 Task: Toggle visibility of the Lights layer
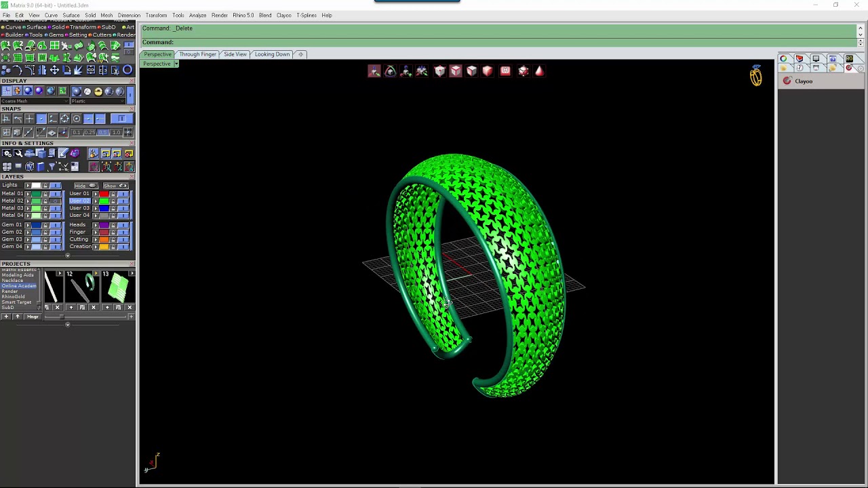pyautogui.click(x=56, y=186)
